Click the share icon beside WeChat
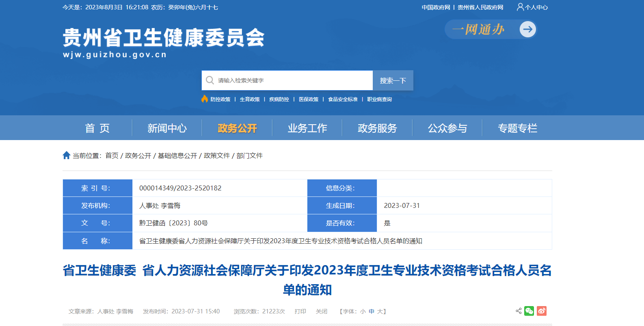This screenshot has width=644, height=326. [519, 311]
